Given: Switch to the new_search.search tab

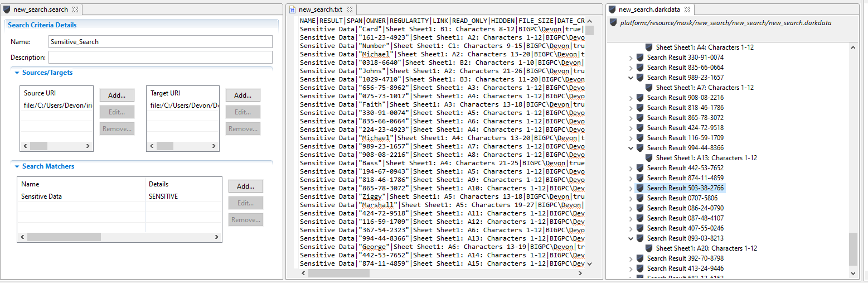Looking at the screenshot, I should [41, 9].
